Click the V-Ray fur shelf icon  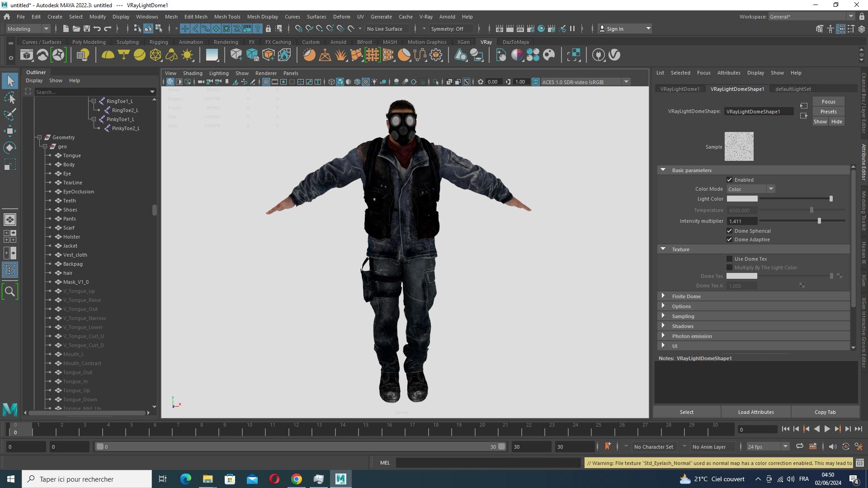click(341, 55)
